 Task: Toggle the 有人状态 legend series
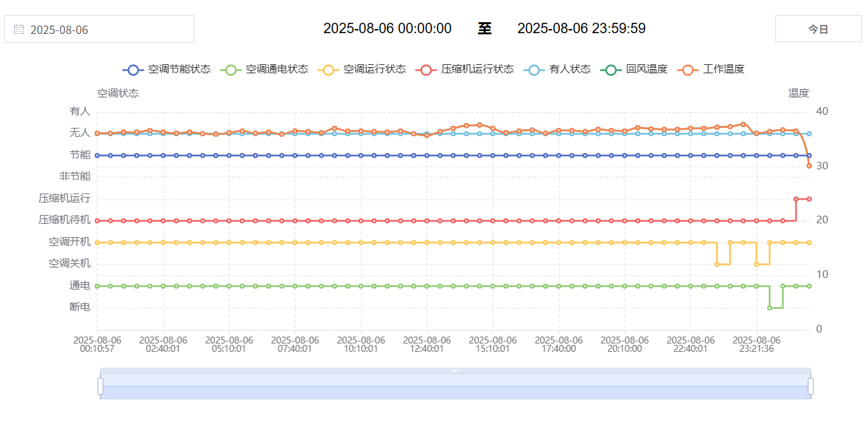pyautogui.click(x=558, y=69)
